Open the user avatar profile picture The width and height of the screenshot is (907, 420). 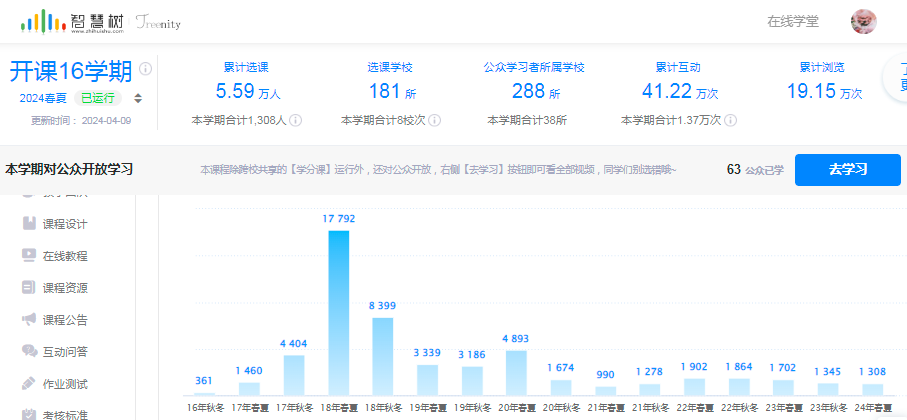click(864, 21)
